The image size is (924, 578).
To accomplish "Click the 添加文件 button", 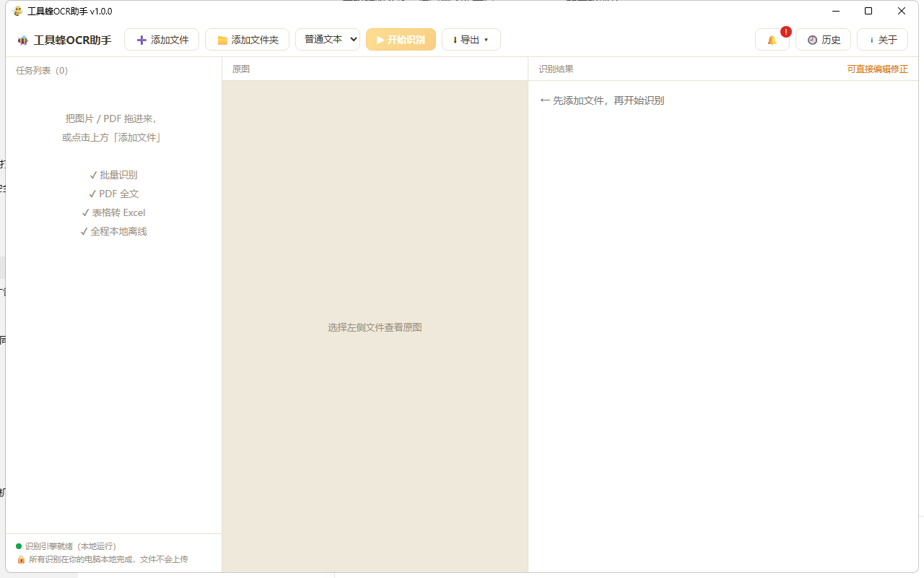I will click(x=162, y=40).
